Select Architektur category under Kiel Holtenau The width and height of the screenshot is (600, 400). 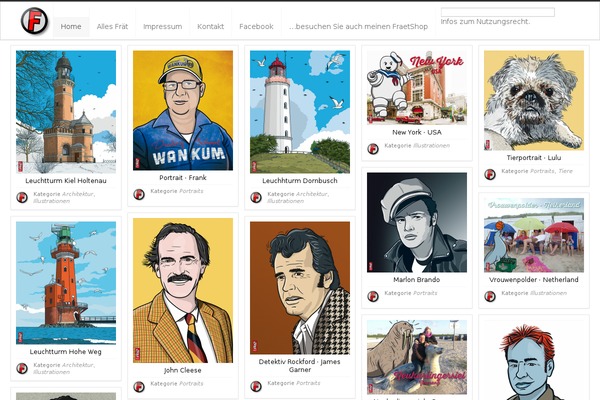pyautogui.click(x=78, y=194)
